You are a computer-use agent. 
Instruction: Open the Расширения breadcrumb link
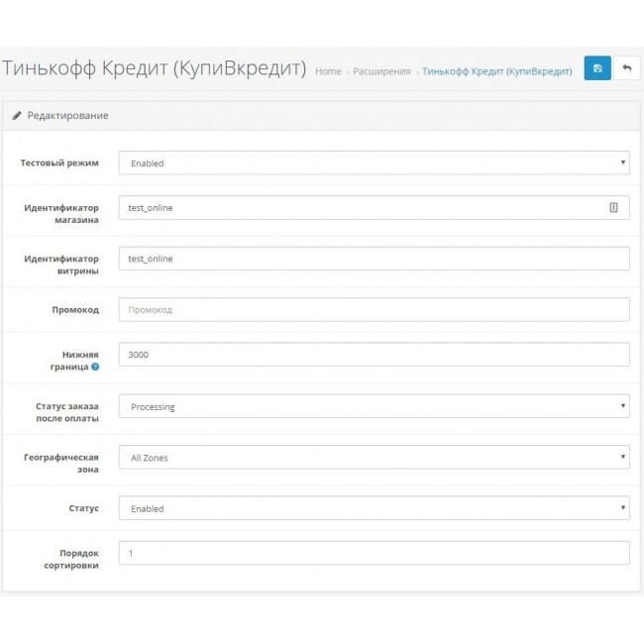coord(383,71)
